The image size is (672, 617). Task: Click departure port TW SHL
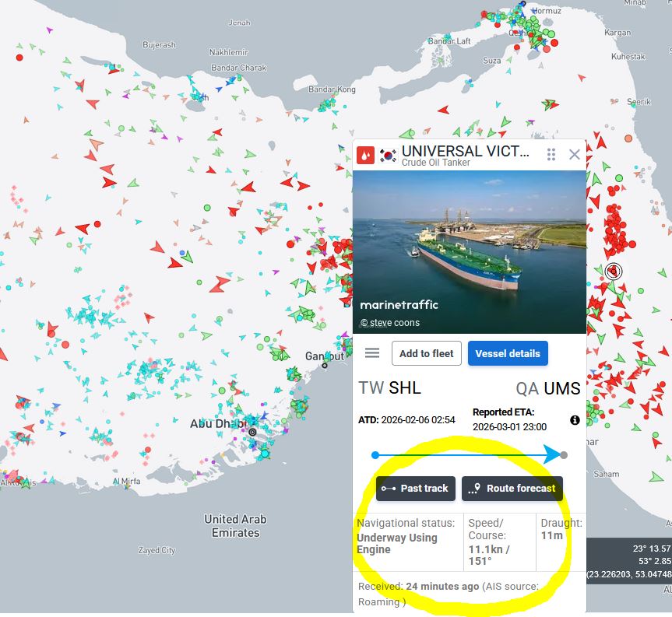tap(389, 388)
